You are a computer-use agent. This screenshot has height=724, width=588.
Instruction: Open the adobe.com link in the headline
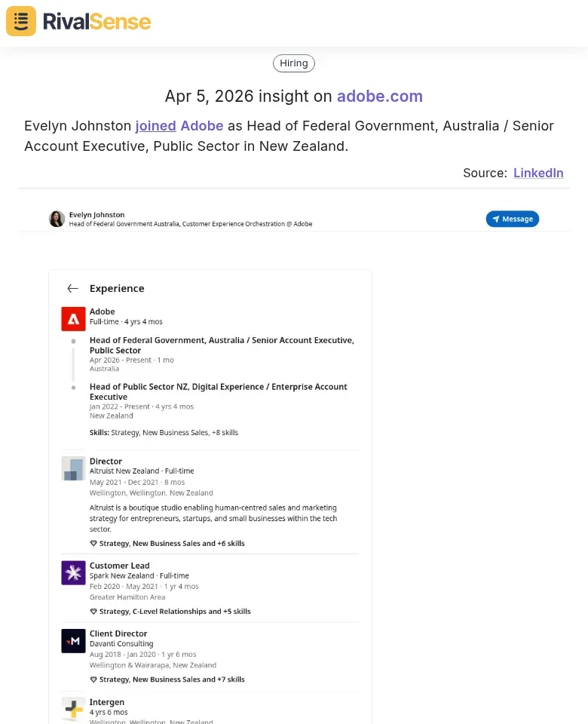click(380, 97)
